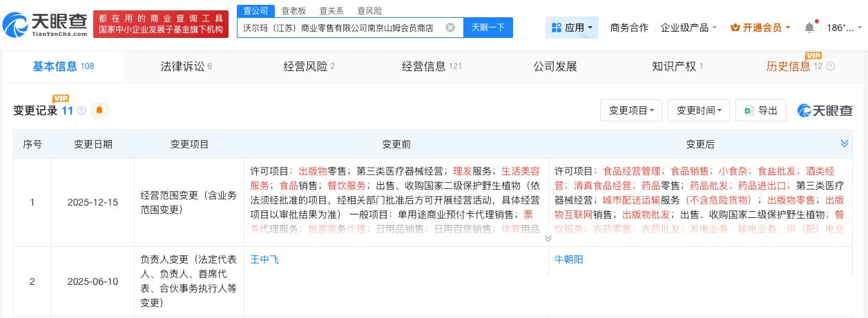The height and width of the screenshot is (318, 868).
Task: Open the 企业级产品 dropdown
Action: (x=688, y=28)
